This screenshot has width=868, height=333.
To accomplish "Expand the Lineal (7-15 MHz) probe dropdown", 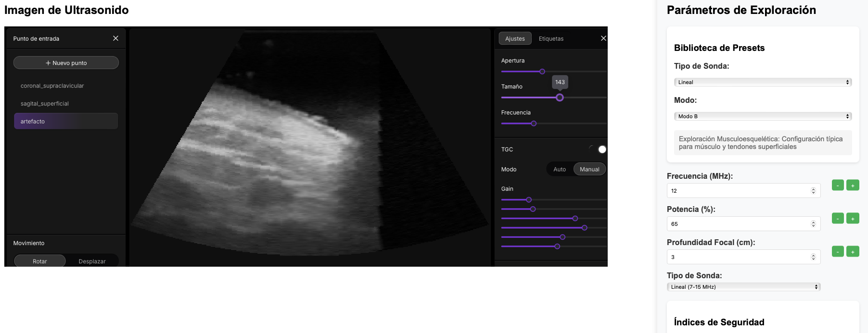I will [743, 287].
